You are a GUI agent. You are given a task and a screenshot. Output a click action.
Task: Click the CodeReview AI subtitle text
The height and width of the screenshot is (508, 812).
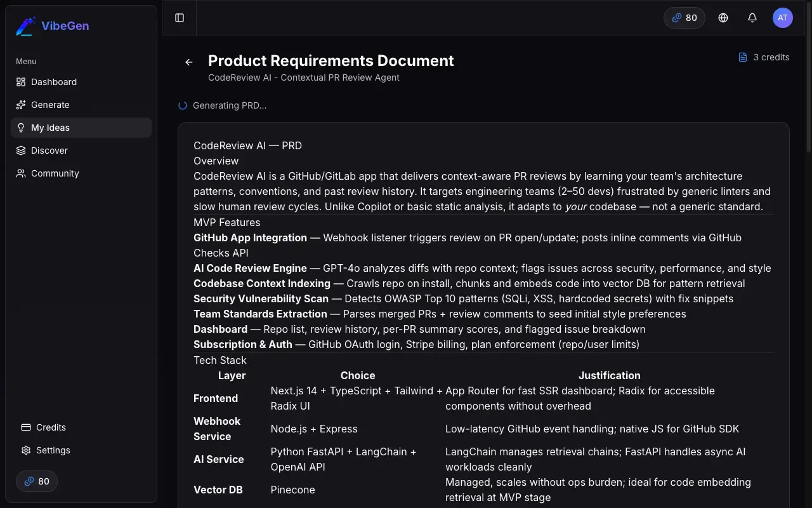point(304,77)
